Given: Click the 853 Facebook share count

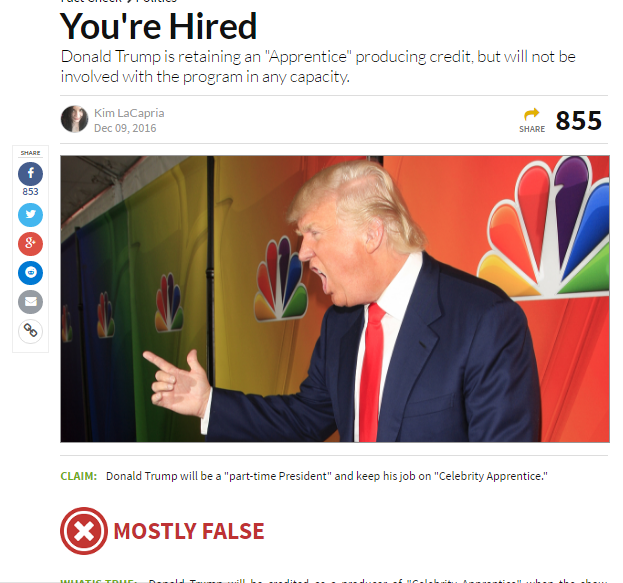Looking at the screenshot, I should pos(31,192).
